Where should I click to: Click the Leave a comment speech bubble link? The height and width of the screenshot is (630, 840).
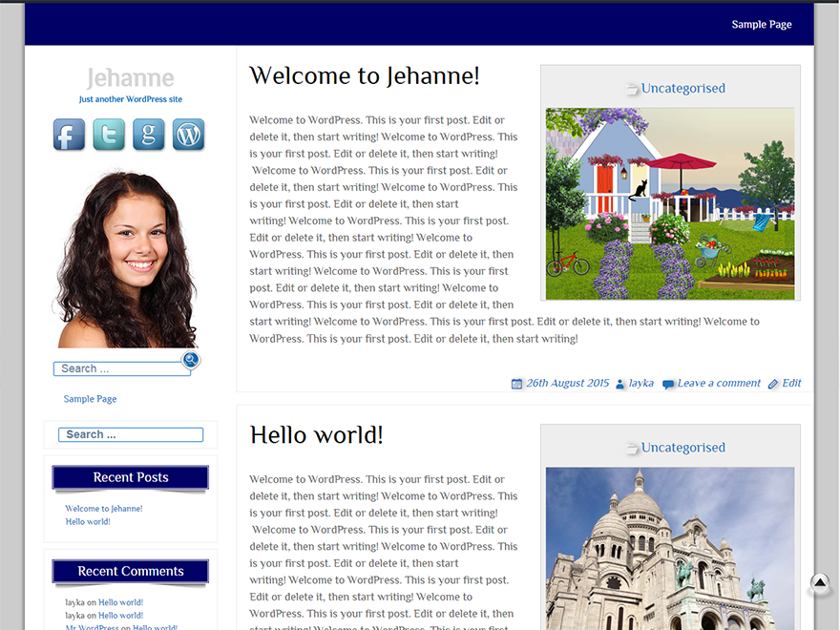pos(711,383)
